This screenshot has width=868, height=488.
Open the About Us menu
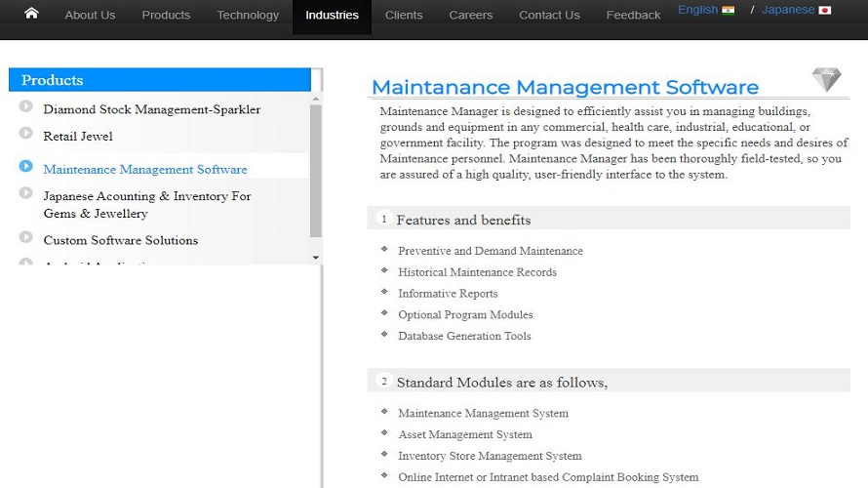tap(90, 15)
